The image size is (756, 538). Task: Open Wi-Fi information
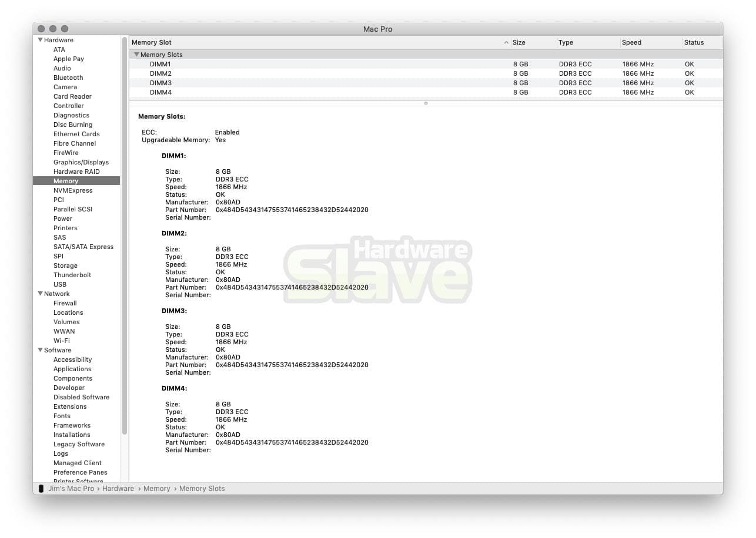(x=62, y=341)
